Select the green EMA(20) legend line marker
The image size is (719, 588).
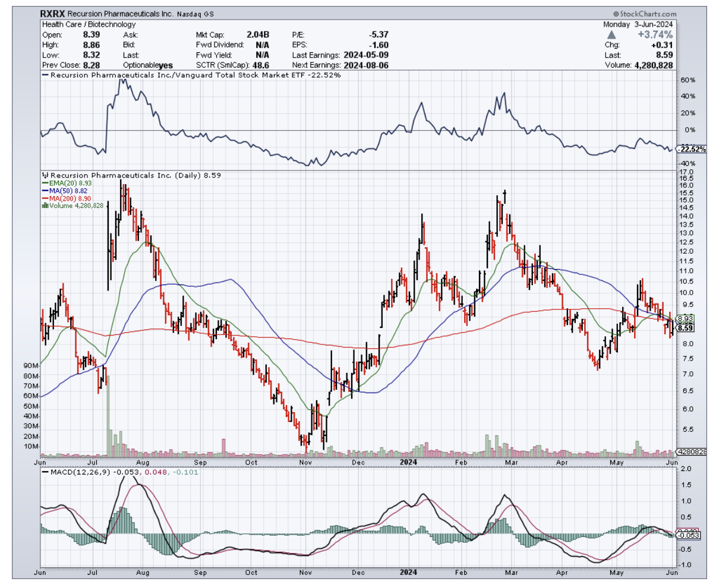click(x=45, y=184)
